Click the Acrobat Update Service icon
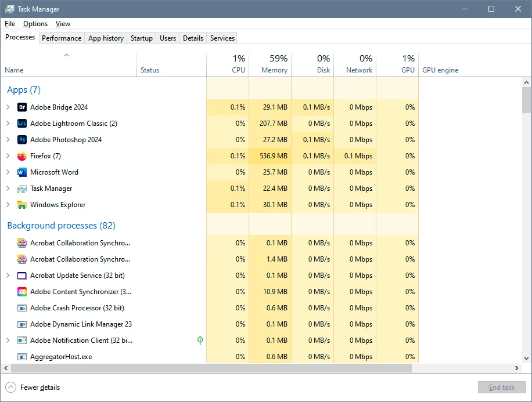The width and height of the screenshot is (532, 402). coord(21,276)
